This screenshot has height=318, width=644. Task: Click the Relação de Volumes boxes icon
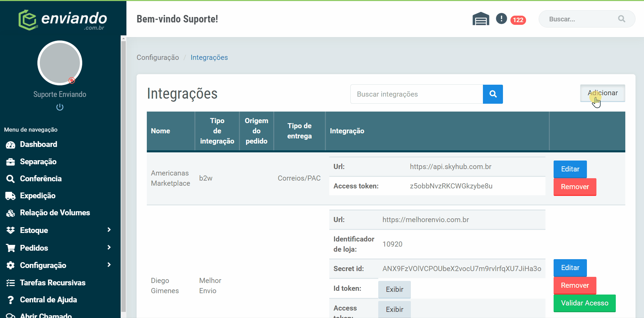pyautogui.click(x=11, y=213)
